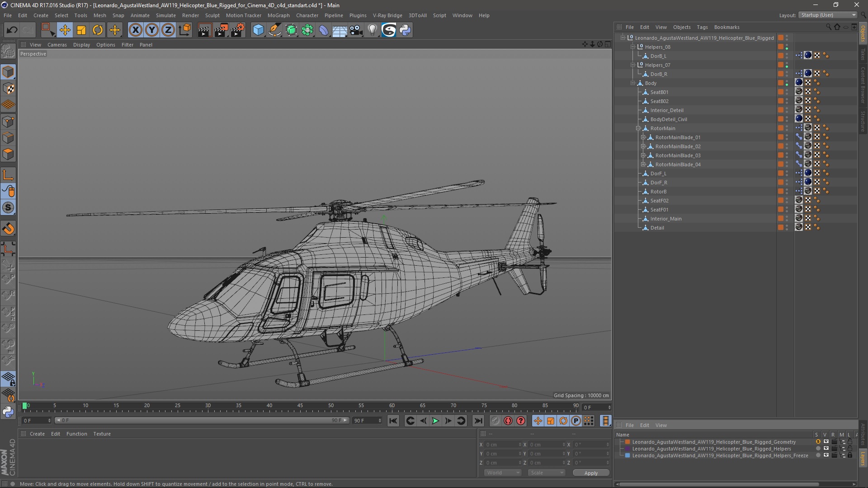Expand RotorMainBlade_02 children
The width and height of the screenshot is (868, 488).
(643, 146)
